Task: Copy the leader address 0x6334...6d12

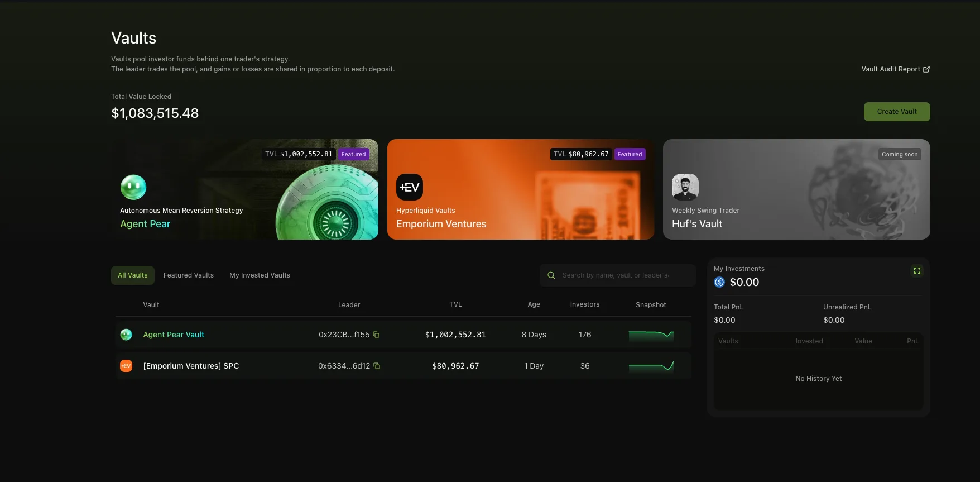Action: coord(377,366)
